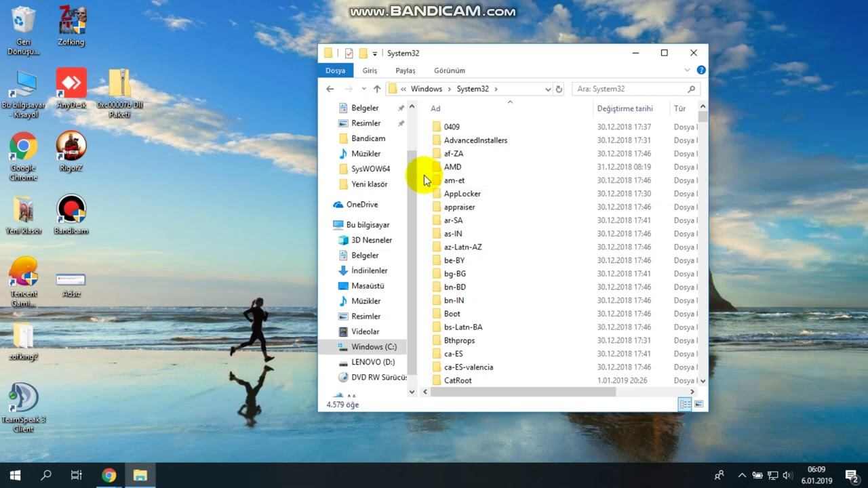Expand address bar history dropdown

(x=547, y=89)
